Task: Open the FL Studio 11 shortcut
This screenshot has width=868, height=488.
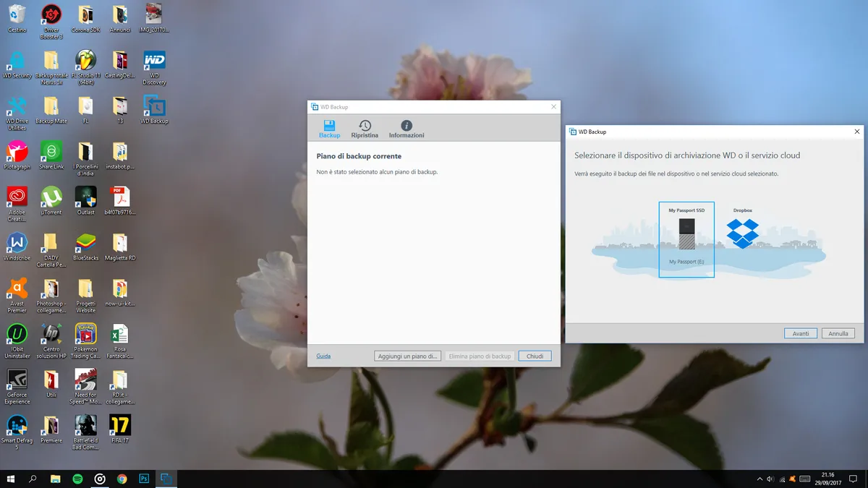Action: click(85, 67)
